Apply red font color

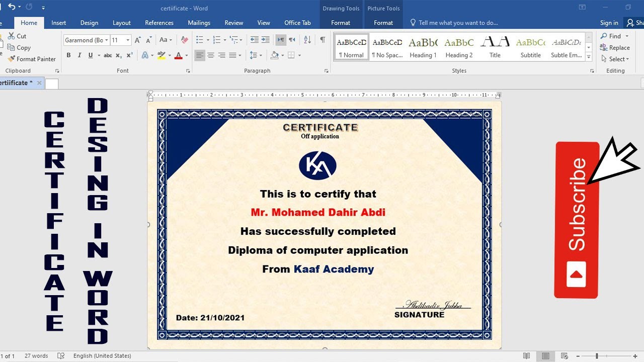tap(178, 55)
